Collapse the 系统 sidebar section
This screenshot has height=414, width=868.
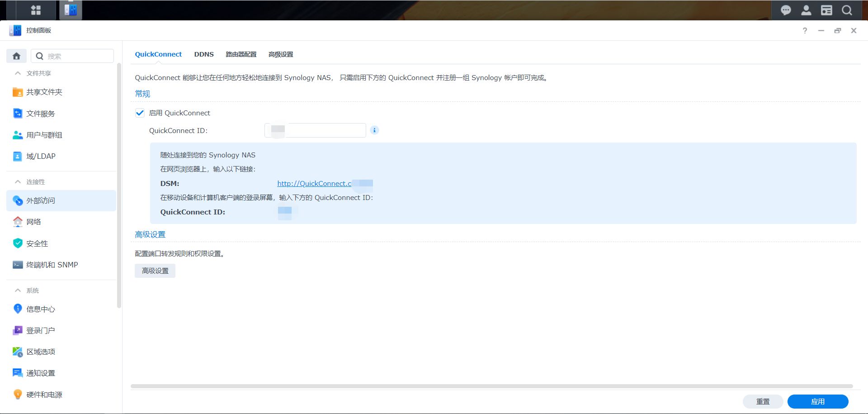point(18,290)
